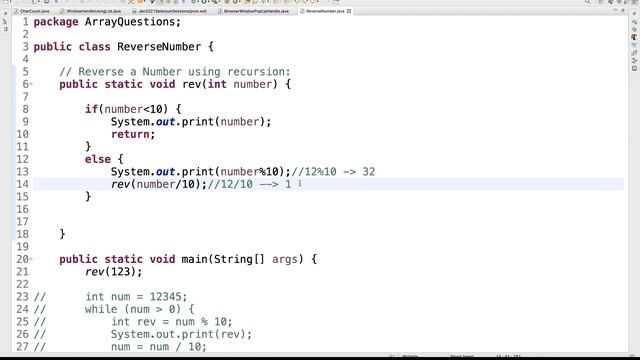Viewport: 640px width, 360px height.
Task: Click the 'public class ReverseNumber {' line
Action: tap(123, 47)
